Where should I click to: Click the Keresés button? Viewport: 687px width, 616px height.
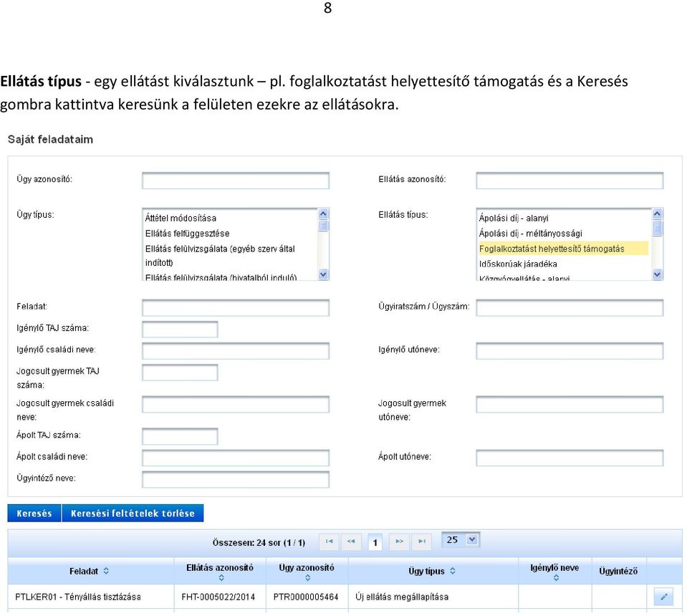point(34,513)
